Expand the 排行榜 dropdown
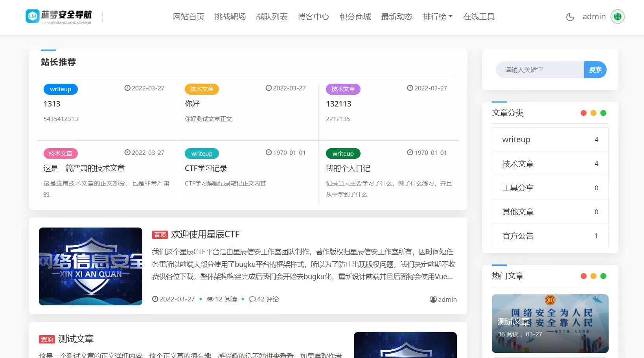644x358 pixels. click(438, 17)
